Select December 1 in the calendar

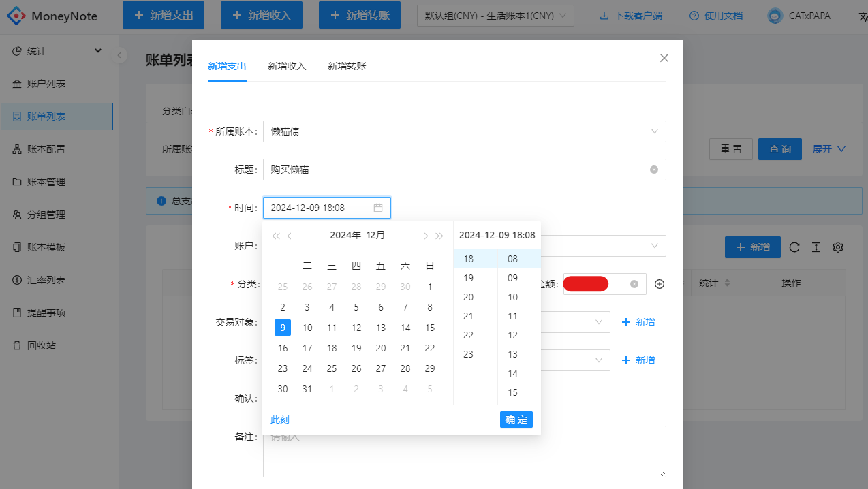pos(430,287)
